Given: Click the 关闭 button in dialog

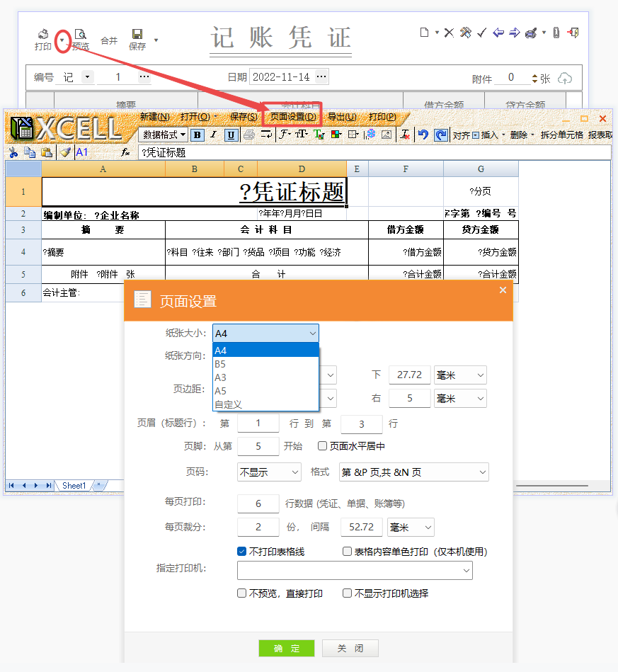Looking at the screenshot, I should (350, 649).
